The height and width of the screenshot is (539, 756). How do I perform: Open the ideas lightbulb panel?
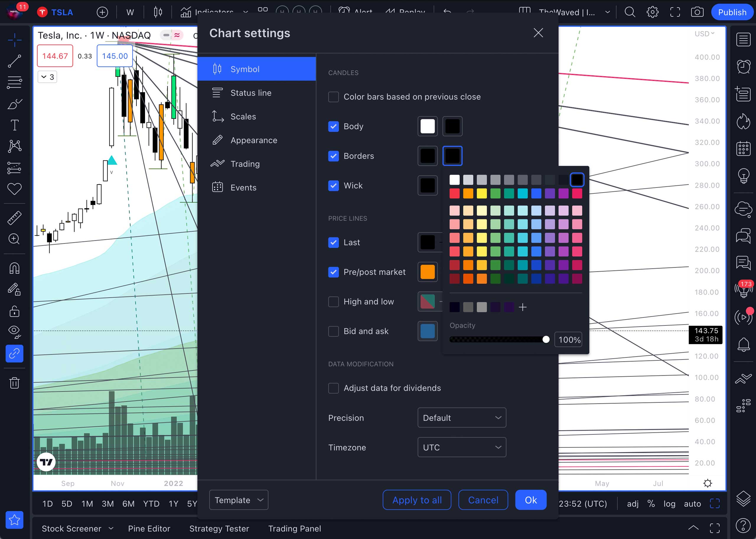tap(743, 176)
